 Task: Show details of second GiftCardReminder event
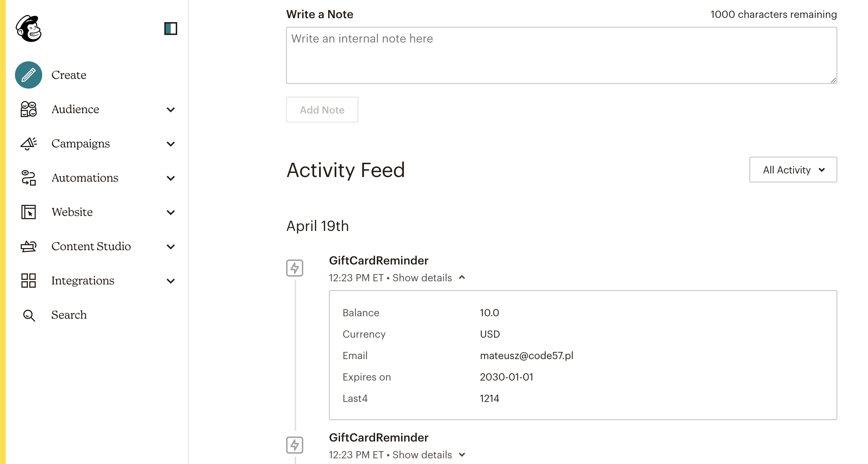[x=429, y=455]
